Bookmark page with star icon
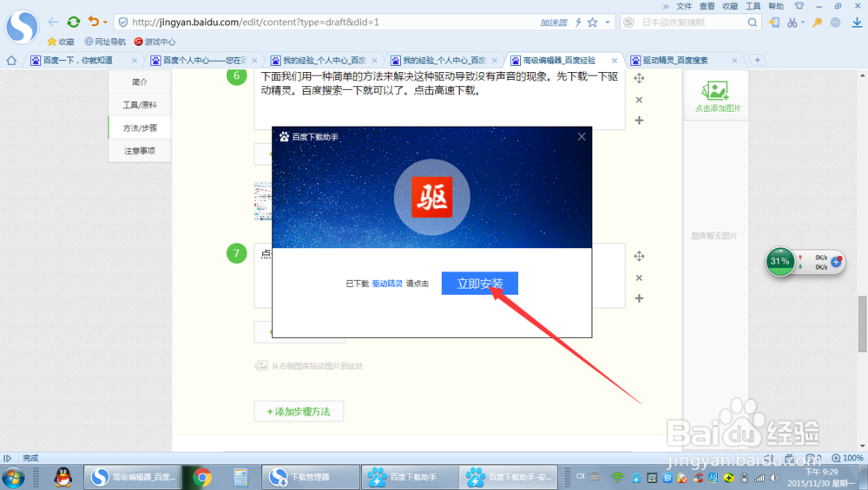868x490 pixels. (592, 23)
